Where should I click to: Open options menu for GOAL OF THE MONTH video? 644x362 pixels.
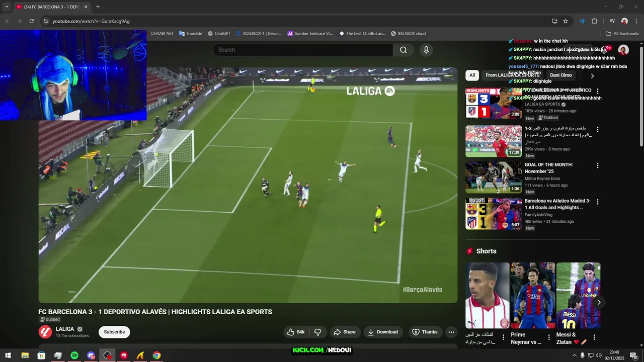(598, 166)
